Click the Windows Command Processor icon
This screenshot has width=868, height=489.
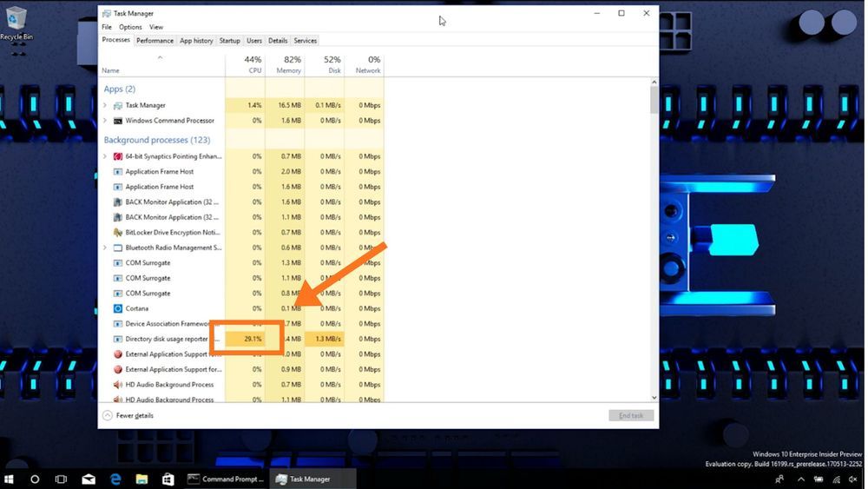pos(118,121)
